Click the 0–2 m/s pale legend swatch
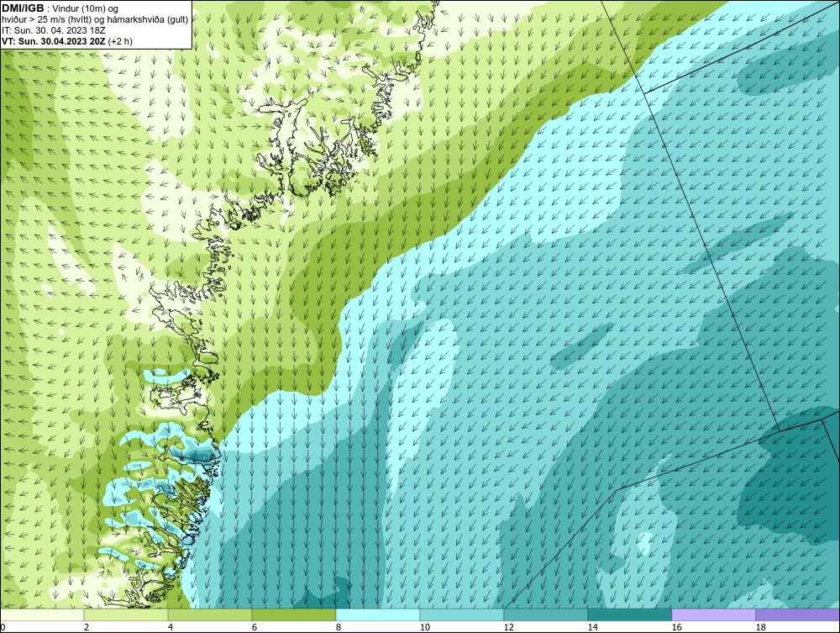This screenshot has height=633, width=840. point(42,615)
